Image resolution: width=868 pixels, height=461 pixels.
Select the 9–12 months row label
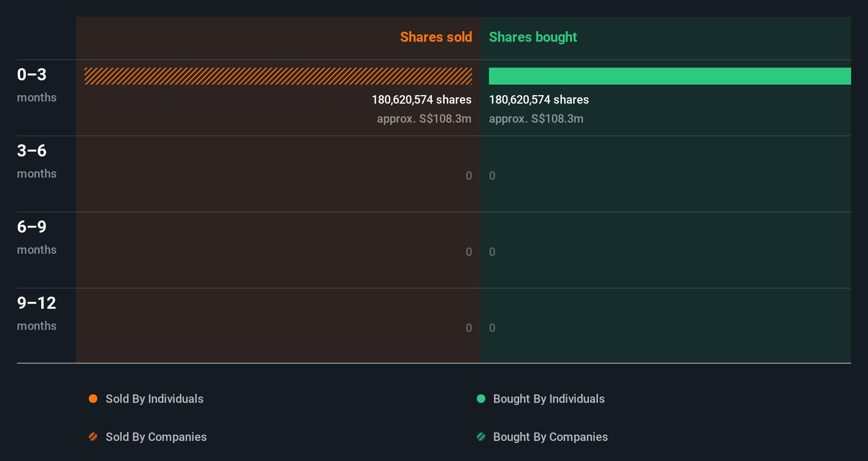36,313
